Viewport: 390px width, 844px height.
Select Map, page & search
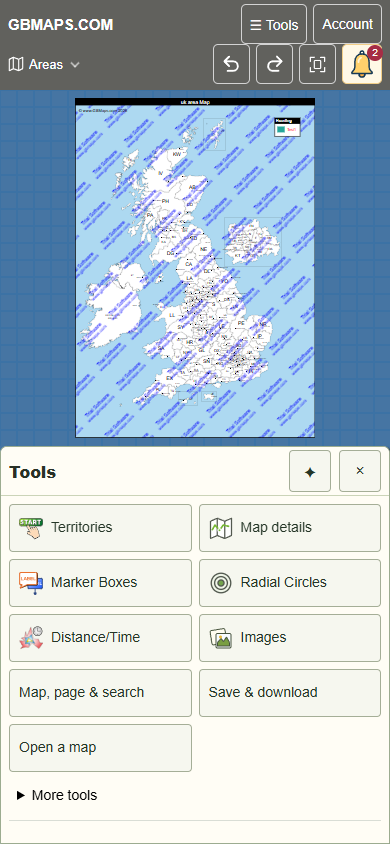[x=100, y=692]
